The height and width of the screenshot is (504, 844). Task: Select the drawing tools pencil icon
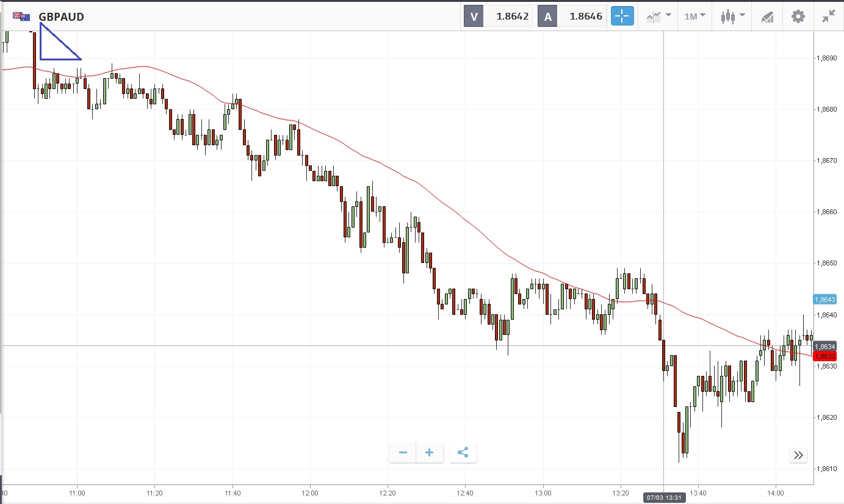coord(767,16)
